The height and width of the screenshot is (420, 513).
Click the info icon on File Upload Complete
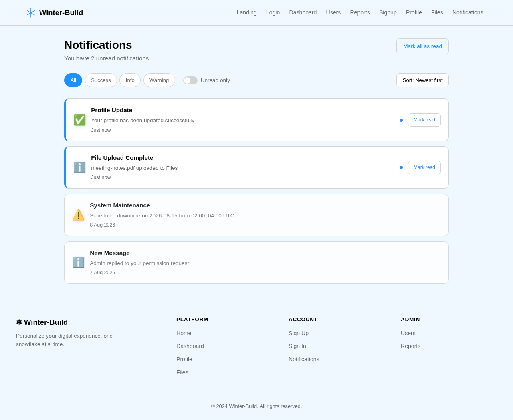[80, 167]
